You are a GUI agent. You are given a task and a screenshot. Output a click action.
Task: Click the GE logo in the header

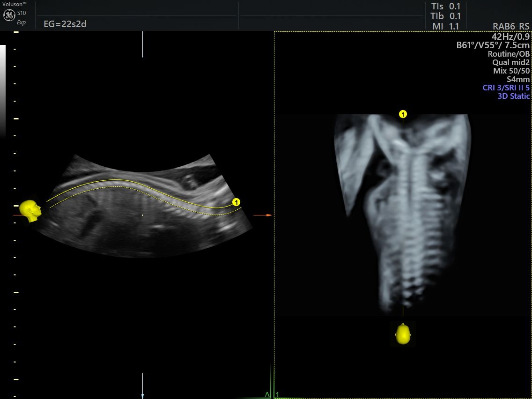pos(9,15)
